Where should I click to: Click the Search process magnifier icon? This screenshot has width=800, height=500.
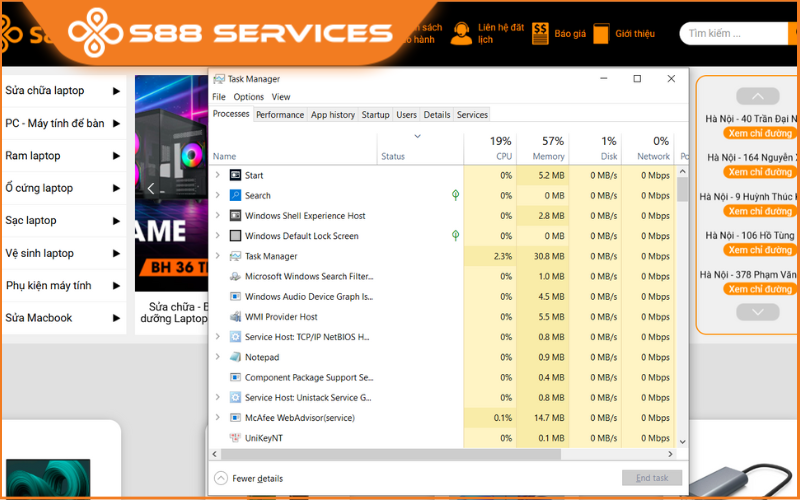tap(235, 195)
